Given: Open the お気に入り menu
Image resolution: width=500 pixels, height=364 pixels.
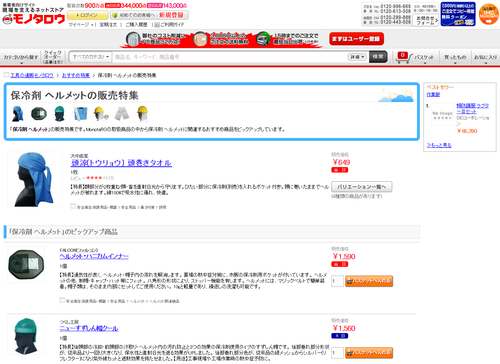Looking at the screenshot, I should 485,58.
